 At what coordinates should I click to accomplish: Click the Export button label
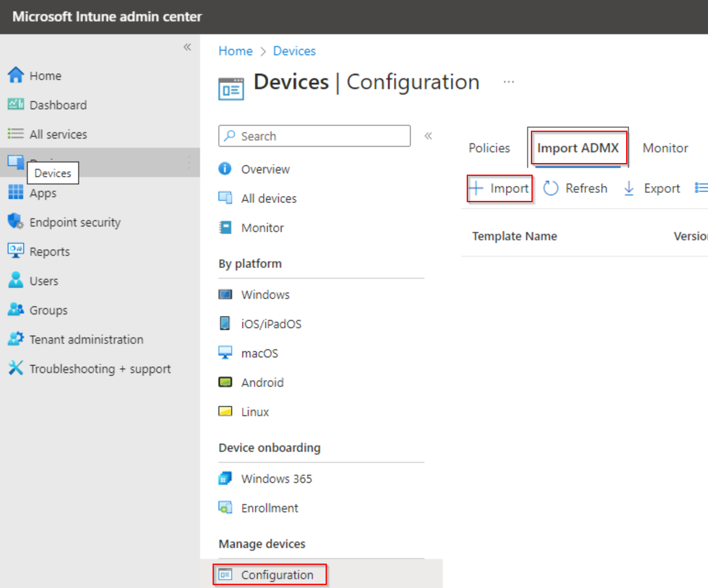pyautogui.click(x=662, y=188)
